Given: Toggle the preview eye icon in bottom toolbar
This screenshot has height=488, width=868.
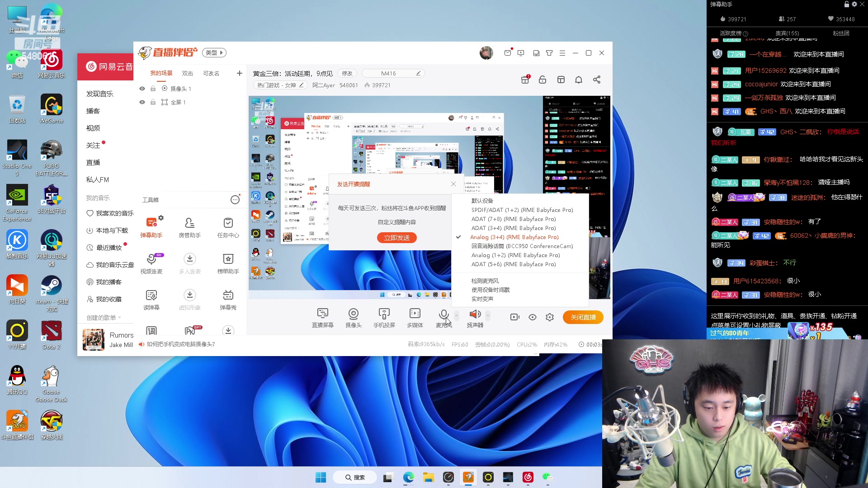Looking at the screenshot, I should (533, 317).
